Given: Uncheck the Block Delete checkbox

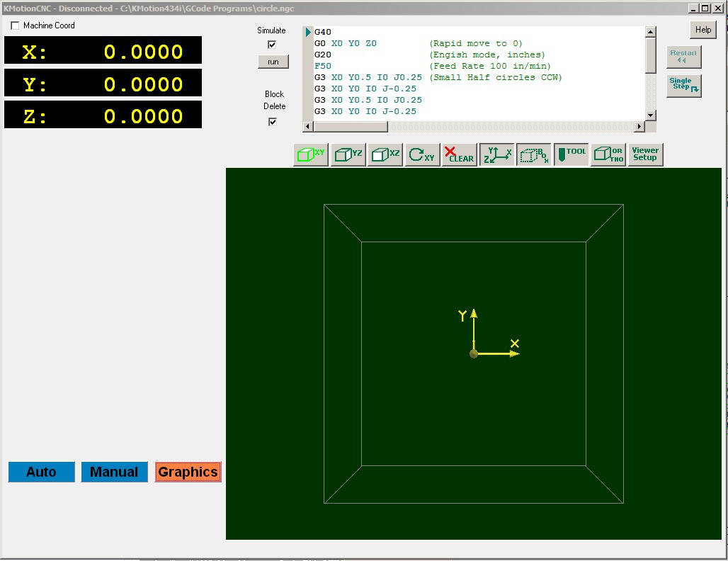Looking at the screenshot, I should [x=273, y=122].
